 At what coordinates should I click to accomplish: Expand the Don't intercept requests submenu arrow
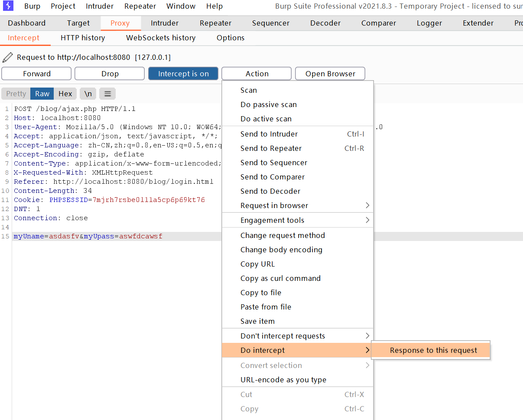click(x=367, y=335)
